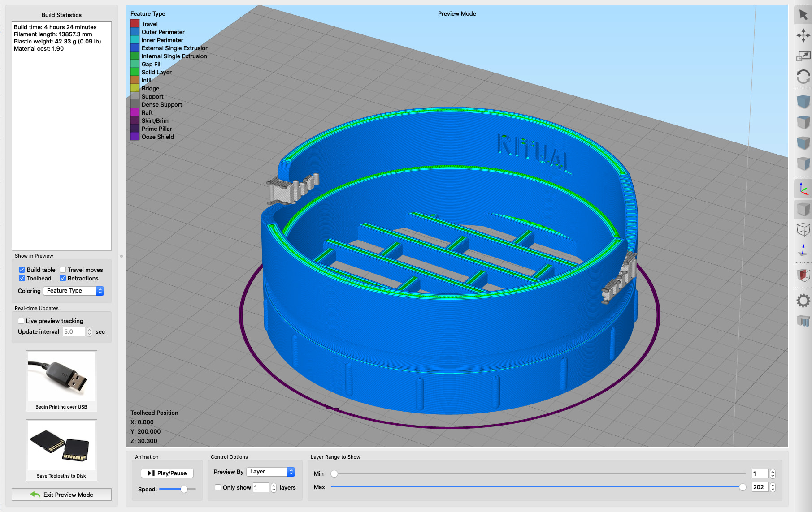Click the Only show layers number field
The width and height of the screenshot is (812, 512).
coord(261,487)
